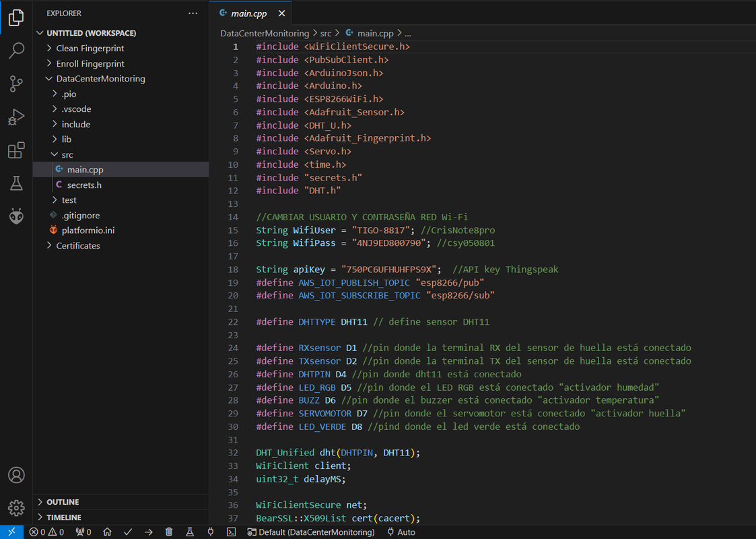Click the ports forwarded indicator in status bar
The image size is (756, 539).
pyautogui.click(x=83, y=532)
